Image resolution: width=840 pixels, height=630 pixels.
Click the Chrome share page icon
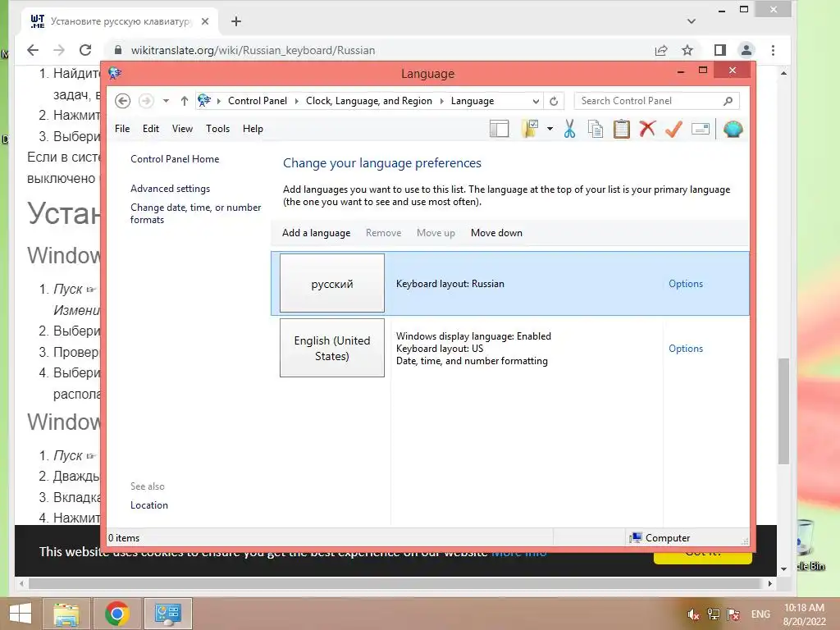[x=661, y=50]
